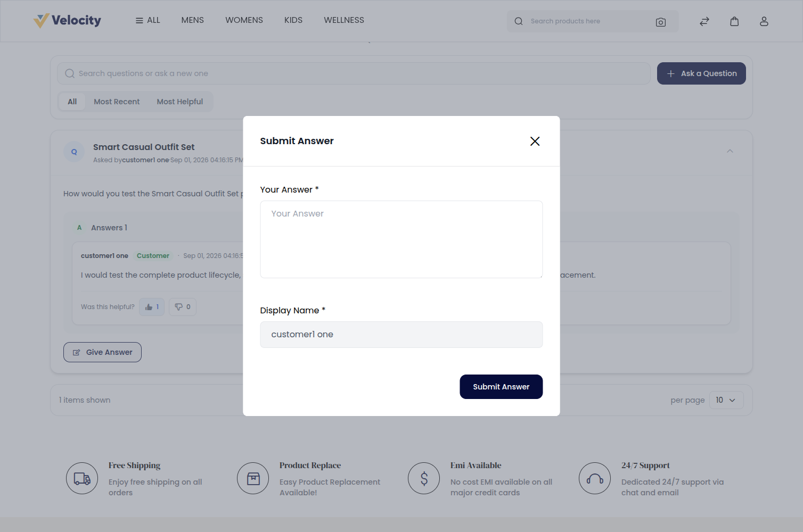Open the user account icon

pyautogui.click(x=764, y=21)
